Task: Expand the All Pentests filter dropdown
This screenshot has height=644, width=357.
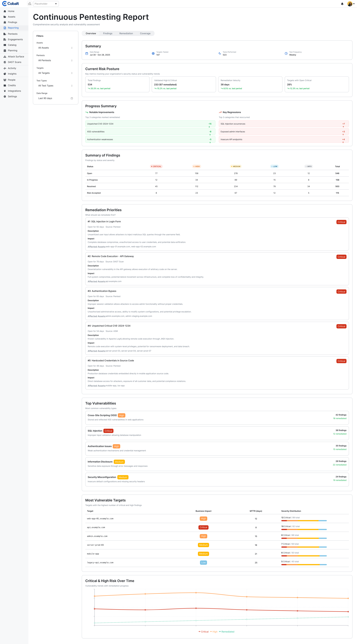Action: (x=56, y=61)
